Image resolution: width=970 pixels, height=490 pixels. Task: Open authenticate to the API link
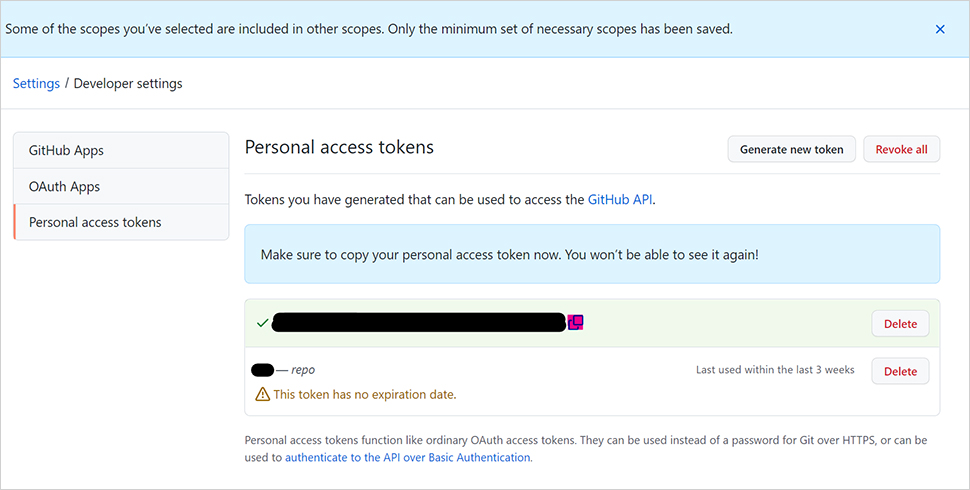coord(408,457)
